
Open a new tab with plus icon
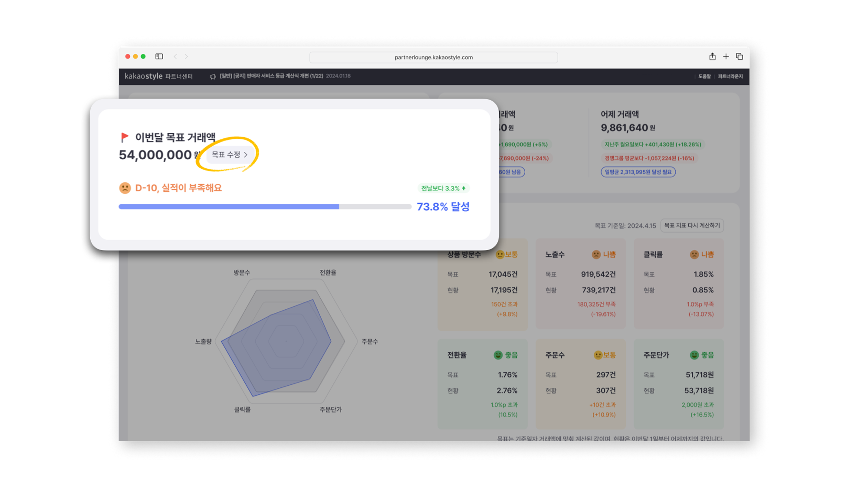click(726, 56)
